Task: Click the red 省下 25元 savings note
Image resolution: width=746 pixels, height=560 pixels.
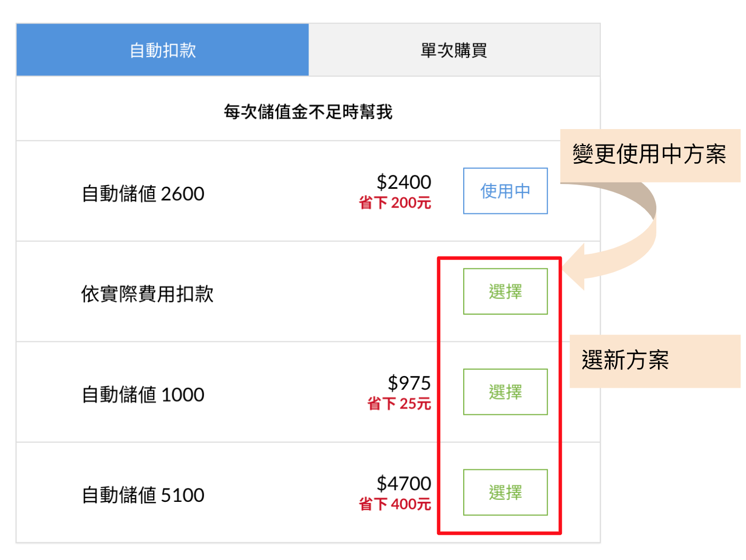Action: pos(399,404)
